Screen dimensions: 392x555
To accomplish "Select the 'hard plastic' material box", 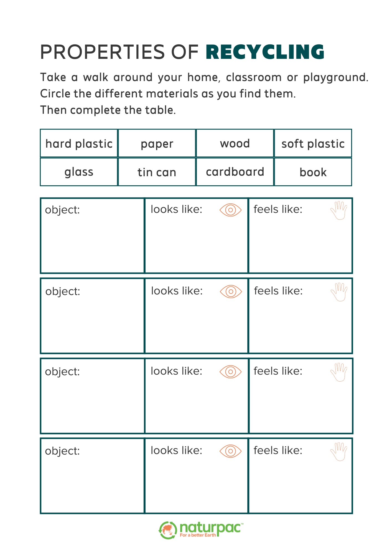I will pyautogui.click(x=79, y=143).
